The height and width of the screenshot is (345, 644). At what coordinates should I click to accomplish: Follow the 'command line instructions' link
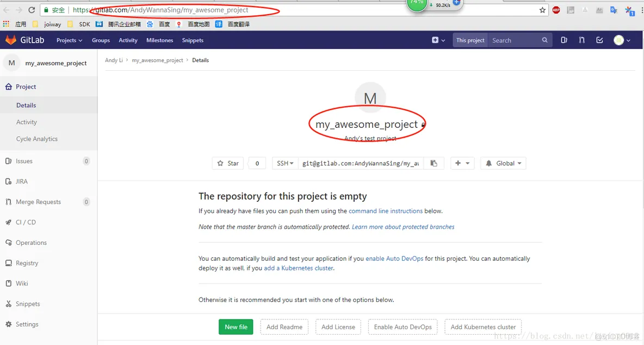click(386, 211)
